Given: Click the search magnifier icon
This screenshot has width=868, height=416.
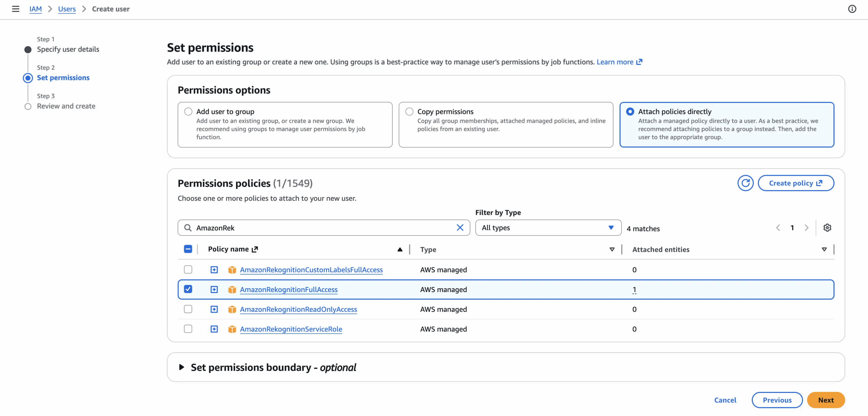Looking at the screenshot, I should (x=188, y=228).
